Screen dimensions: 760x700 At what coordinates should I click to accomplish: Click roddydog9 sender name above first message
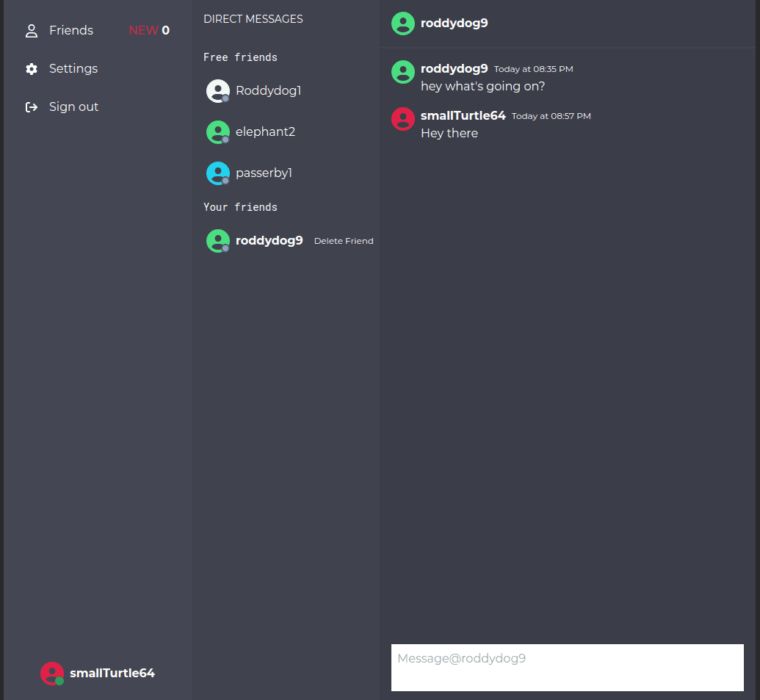(454, 69)
